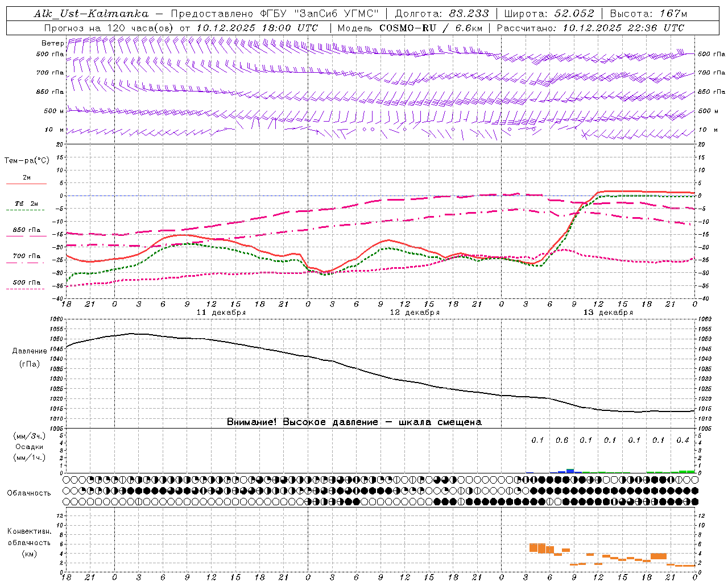Select the '500 м' wind level label on left

coord(54,111)
